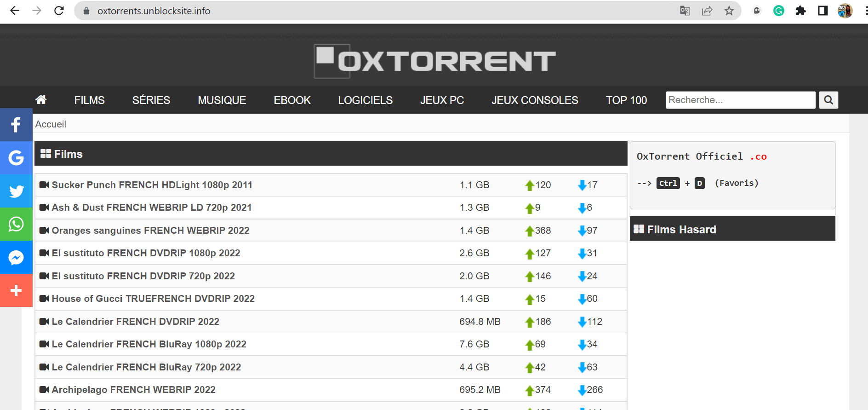This screenshot has width=868, height=410.
Task: Click leechers count 266
Action: coord(595,390)
